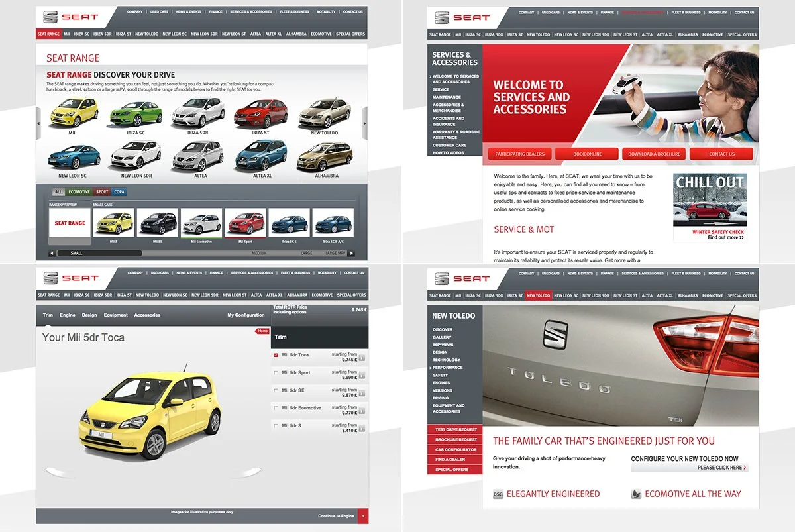Click the info icon beside Mii 5dr Toca price
The height and width of the screenshot is (532, 795).
click(x=362, y=358)
